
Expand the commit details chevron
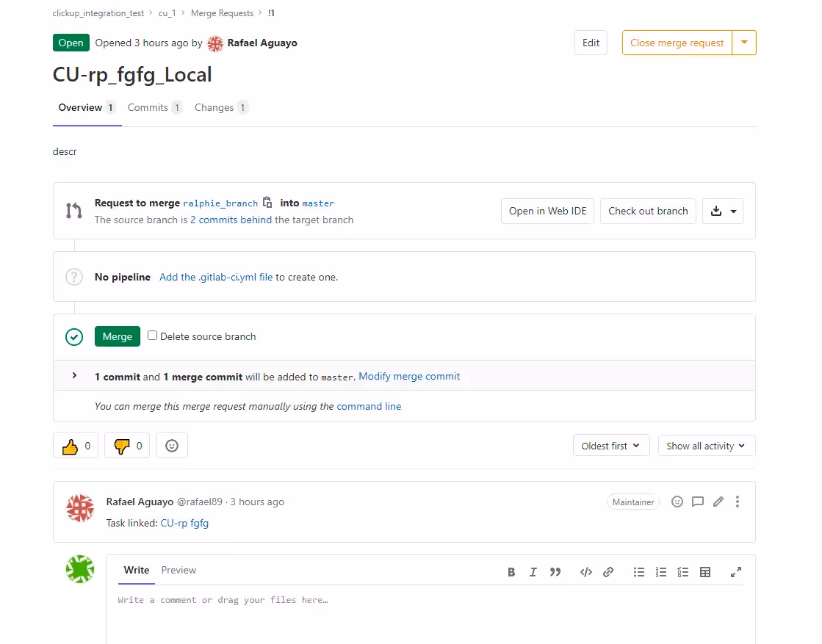click(73, 375)
